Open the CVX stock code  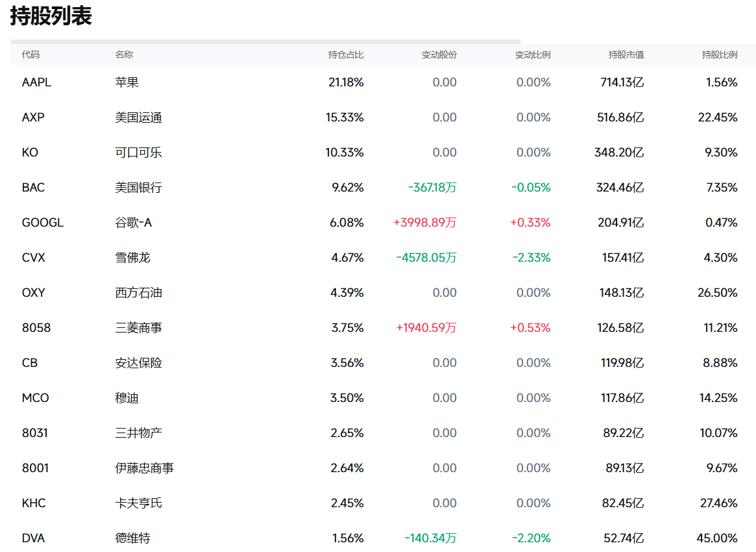pyautogui.click(x=33, y=258)
